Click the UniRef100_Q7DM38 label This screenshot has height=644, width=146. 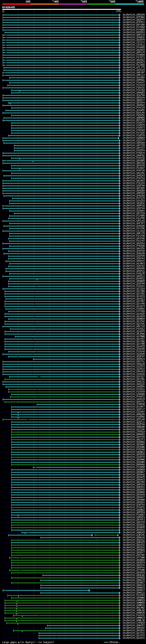(133, 404)
